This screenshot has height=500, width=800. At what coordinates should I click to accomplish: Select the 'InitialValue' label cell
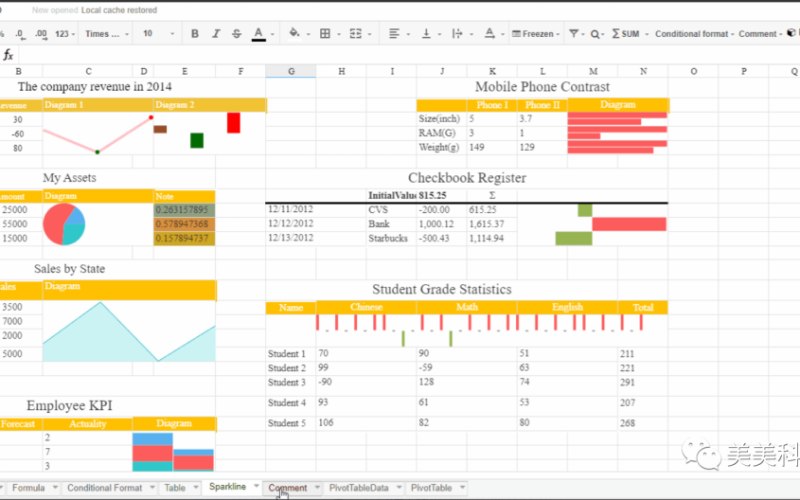[392, 195]
